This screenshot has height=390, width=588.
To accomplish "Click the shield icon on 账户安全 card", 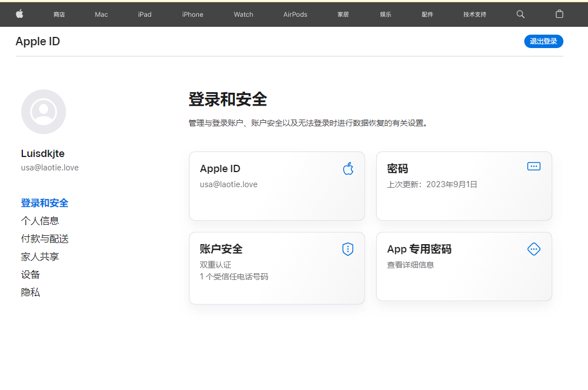I will (348, 249).
